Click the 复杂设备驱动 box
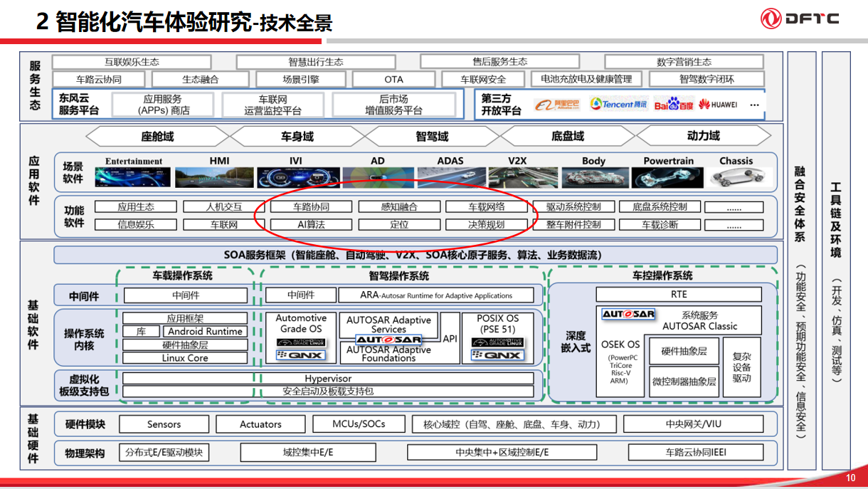Image resolution: width=868 pixels, height=489 pixels. [742, 367]
